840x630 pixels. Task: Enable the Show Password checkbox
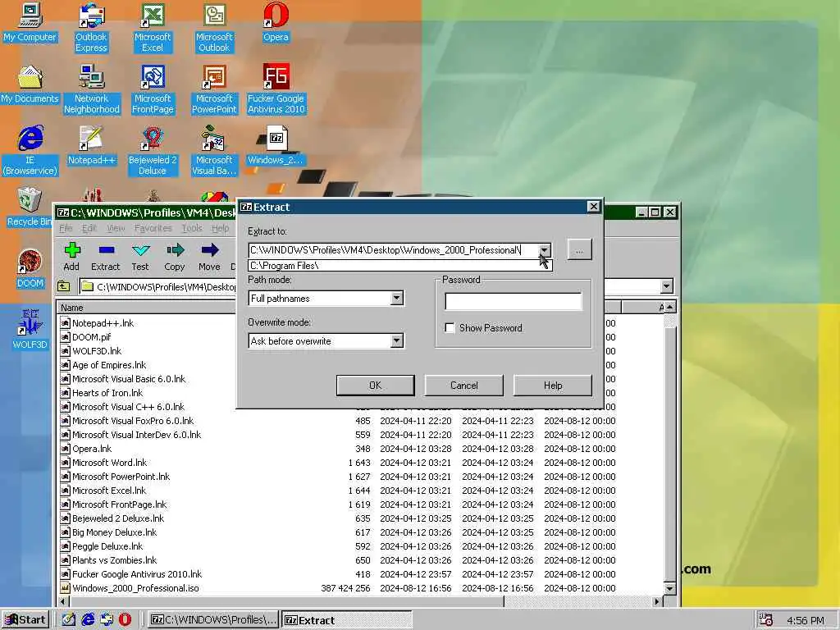[x=450, y=328]
